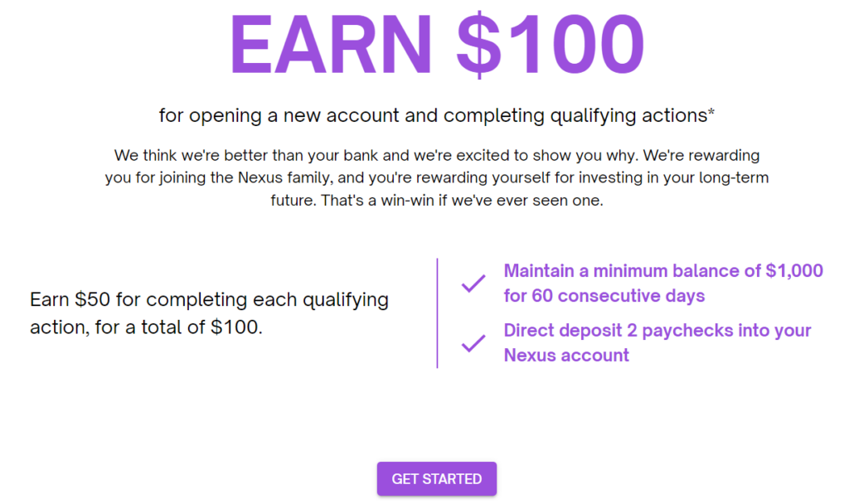Click the "for 60 consecutive days" line
This screenshot has height=504, width=849.
[x=604, y=296]
